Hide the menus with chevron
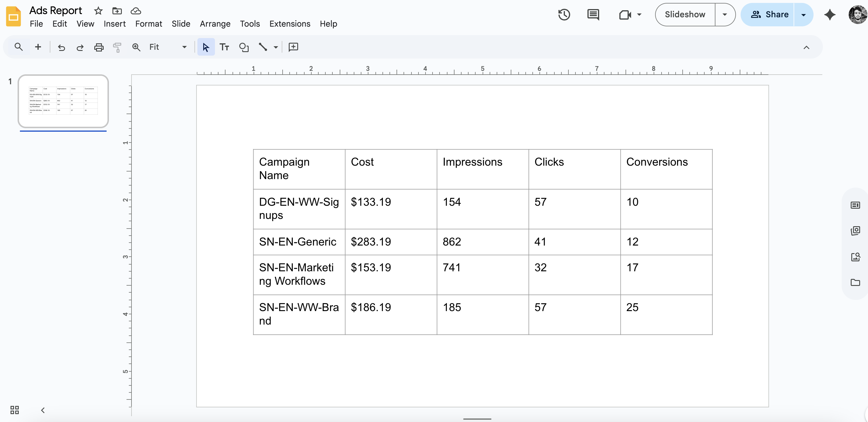The width and height of the screenshot is (868, 422). click(x=806, y=47)
